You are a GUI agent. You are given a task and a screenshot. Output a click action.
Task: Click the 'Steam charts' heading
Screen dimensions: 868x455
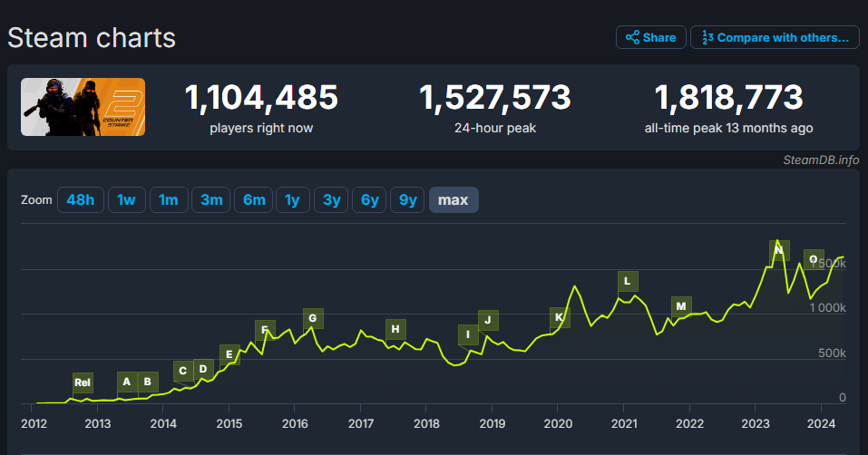(x=92, y=38)
